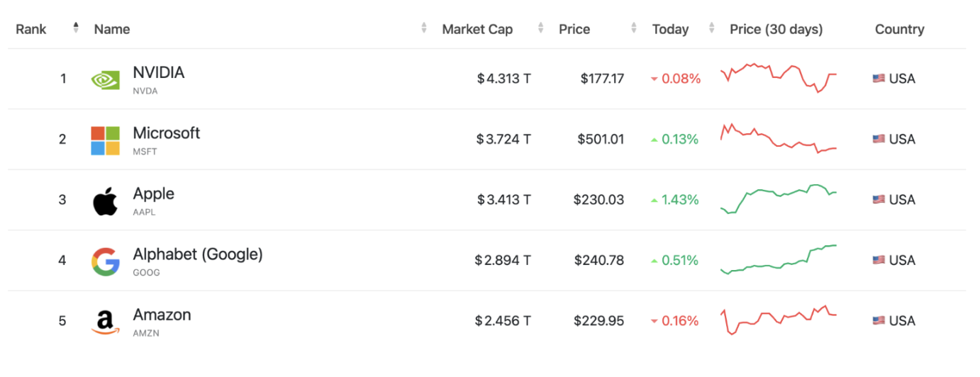Viewport: 980px width, 377px height.
Task: Open the NVIDIA company name link
Action: 159,72
